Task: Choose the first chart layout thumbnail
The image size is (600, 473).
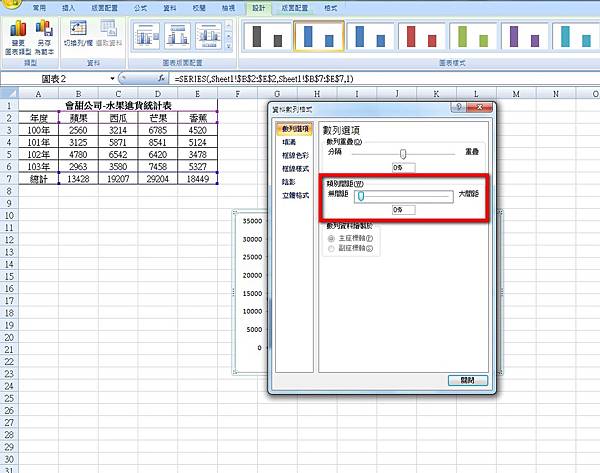Action: pos(147,36)
